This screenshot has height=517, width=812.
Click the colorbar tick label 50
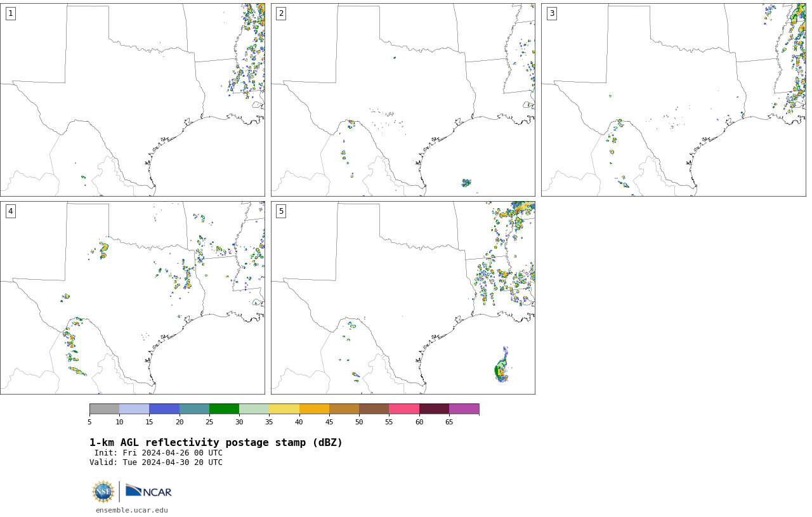pyautogui.click(x=359, y=422)
